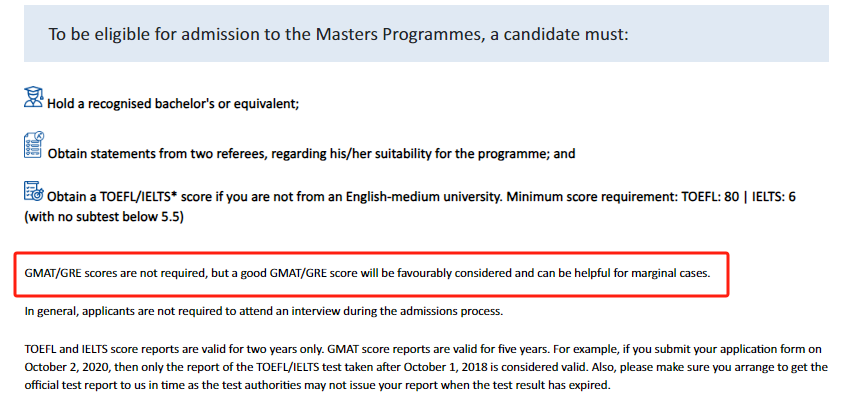Screen dimensions: 854x415
Task: Click the 'October 2, 2020' example line
Action: 426,367
